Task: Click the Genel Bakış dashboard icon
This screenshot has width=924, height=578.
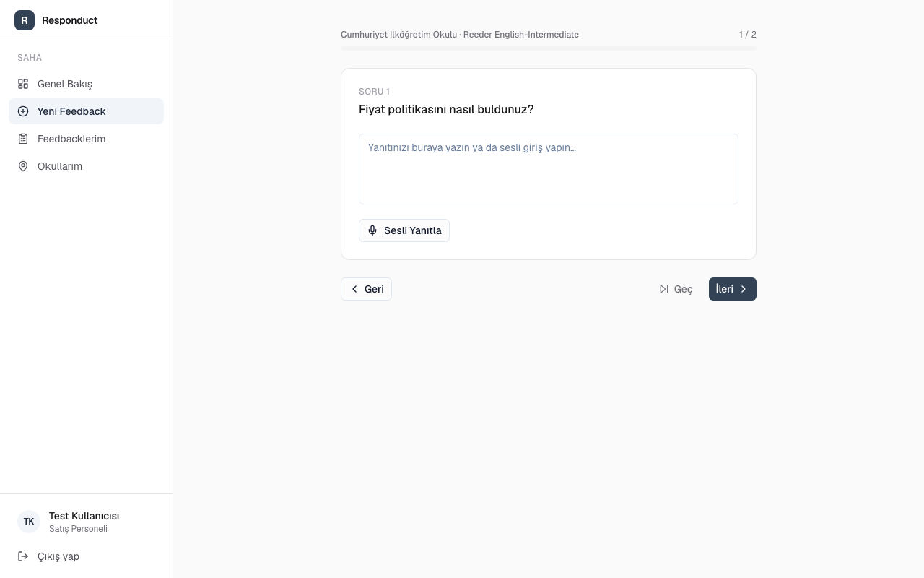Action: [23, 84]
